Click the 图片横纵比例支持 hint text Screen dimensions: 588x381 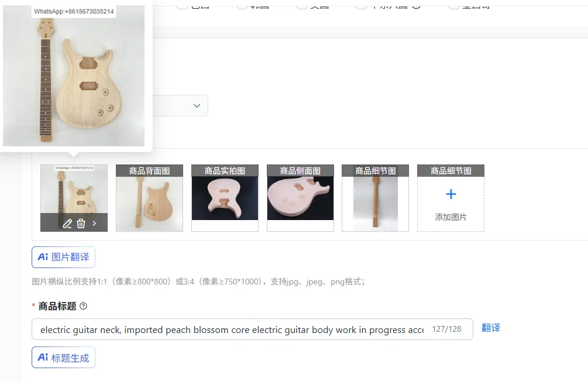coord(198,282)
